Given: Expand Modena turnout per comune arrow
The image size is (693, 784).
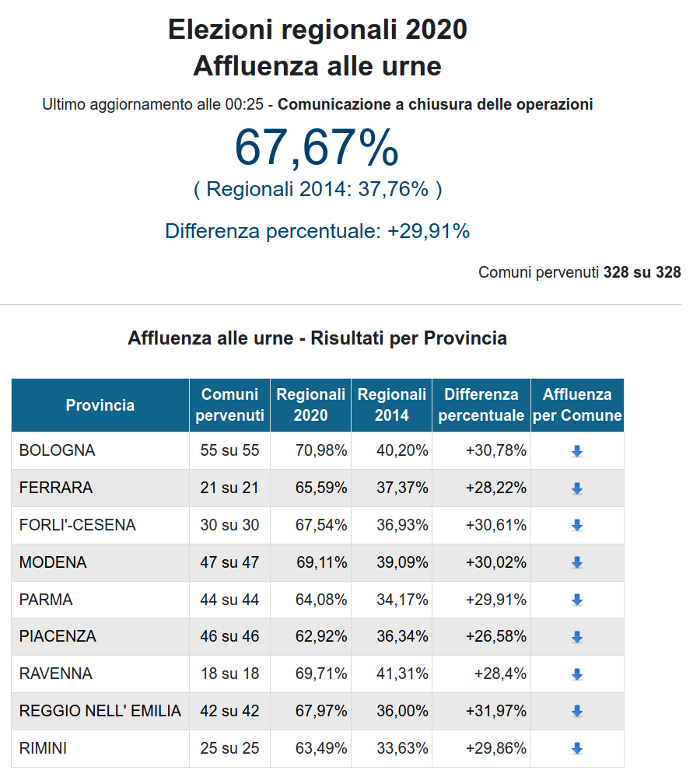Looking at the screenshot, I should coord(577,563).
